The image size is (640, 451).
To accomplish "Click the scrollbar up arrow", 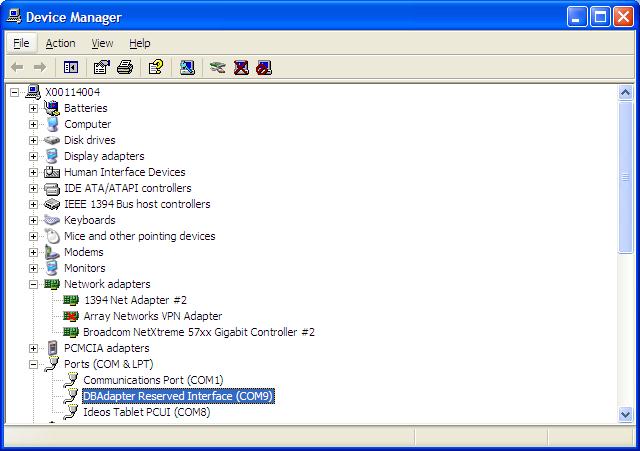I will [625, 93].
